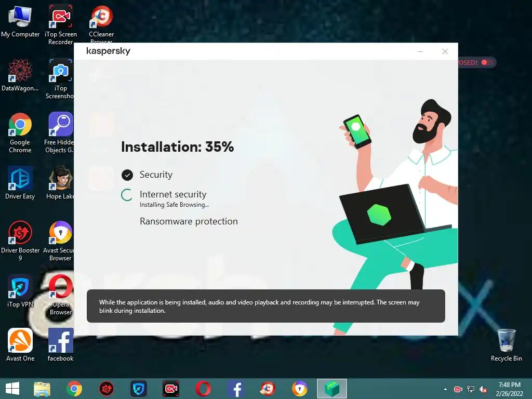532x399 pixels.
Task: Open the My Computer desktop icon
Action: pyautogui.click(x=20, y=21)
